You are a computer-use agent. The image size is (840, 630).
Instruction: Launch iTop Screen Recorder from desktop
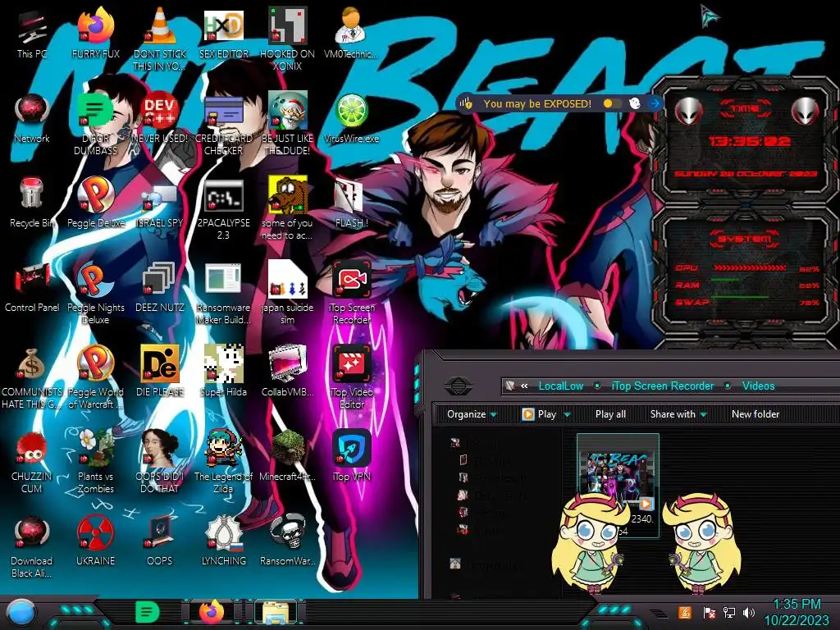pyautogui.click(x=351, y=293)
